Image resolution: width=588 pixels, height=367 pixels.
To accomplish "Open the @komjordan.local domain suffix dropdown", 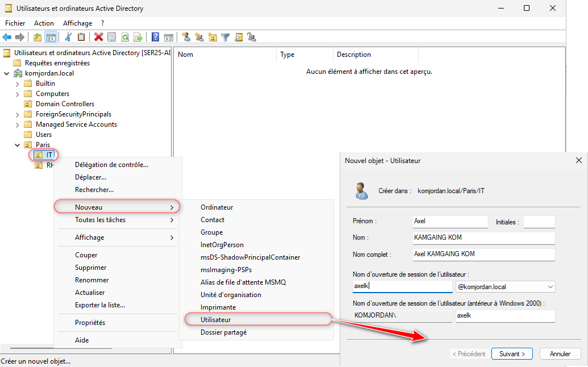I will (550, 287).
